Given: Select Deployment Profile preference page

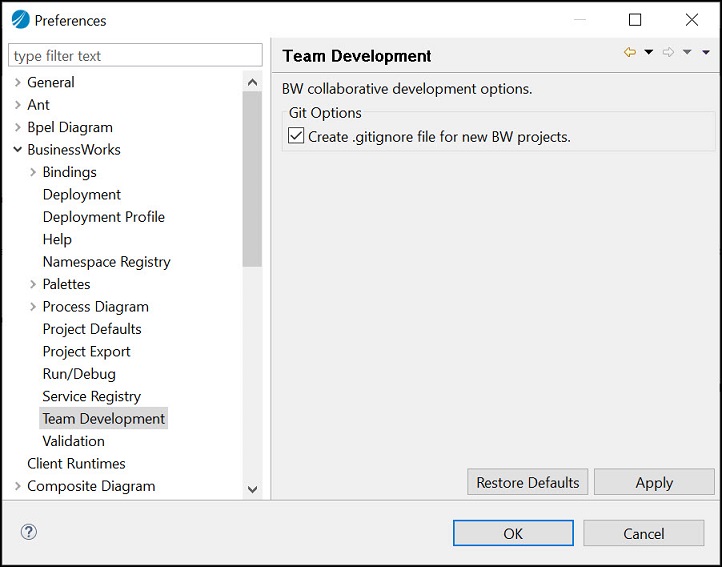Looking at the screenshot, I should 103,217.
